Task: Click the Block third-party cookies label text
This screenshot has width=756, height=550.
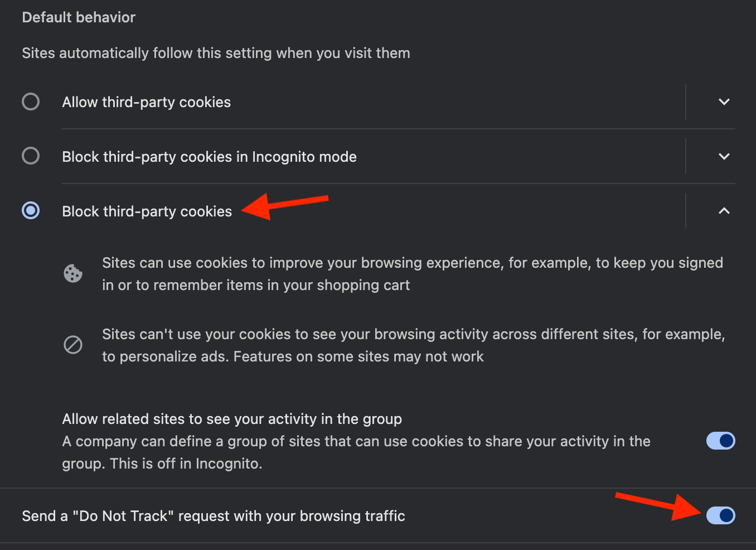Action: [x=147, y=211]
